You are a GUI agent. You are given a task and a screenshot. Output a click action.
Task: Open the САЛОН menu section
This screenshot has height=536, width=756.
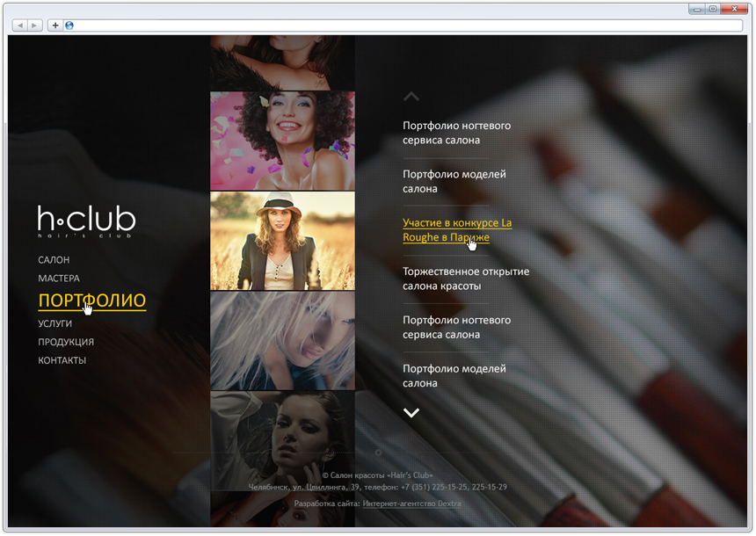(x=54, y=260)
